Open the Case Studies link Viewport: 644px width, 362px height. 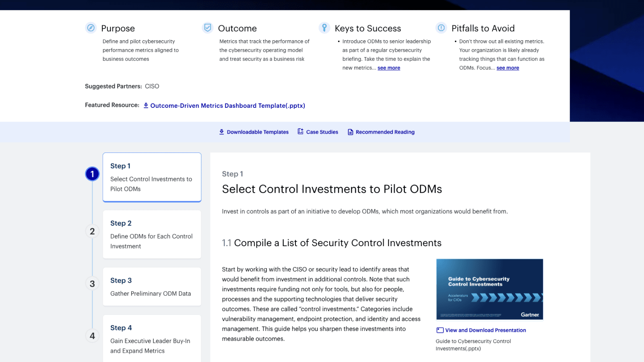pyautogui.click(x=322, y=132)
